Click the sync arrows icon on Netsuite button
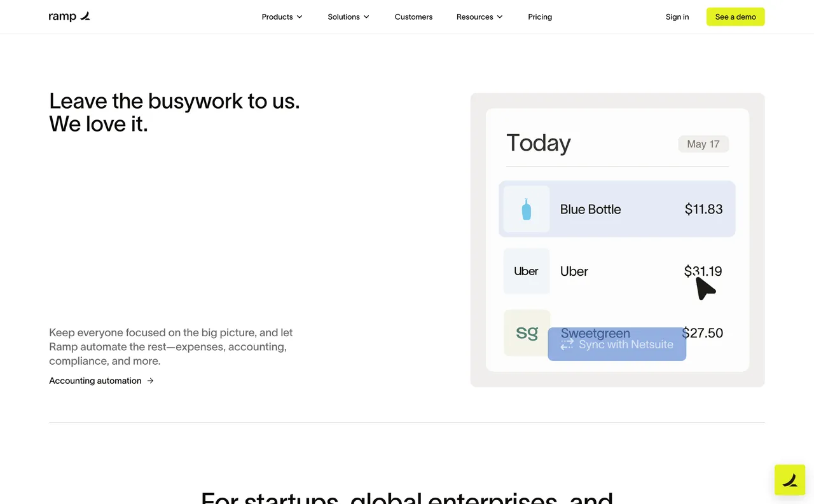 click(x=567, y=344)
